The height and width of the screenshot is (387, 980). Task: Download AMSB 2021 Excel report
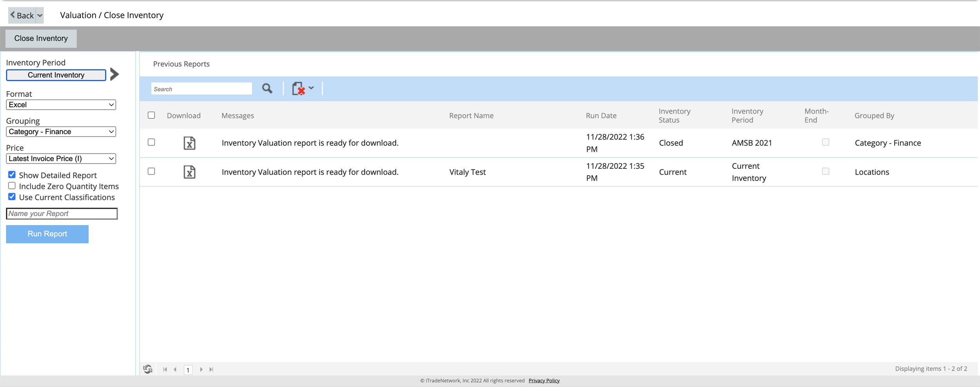click(x=189, y=143)
